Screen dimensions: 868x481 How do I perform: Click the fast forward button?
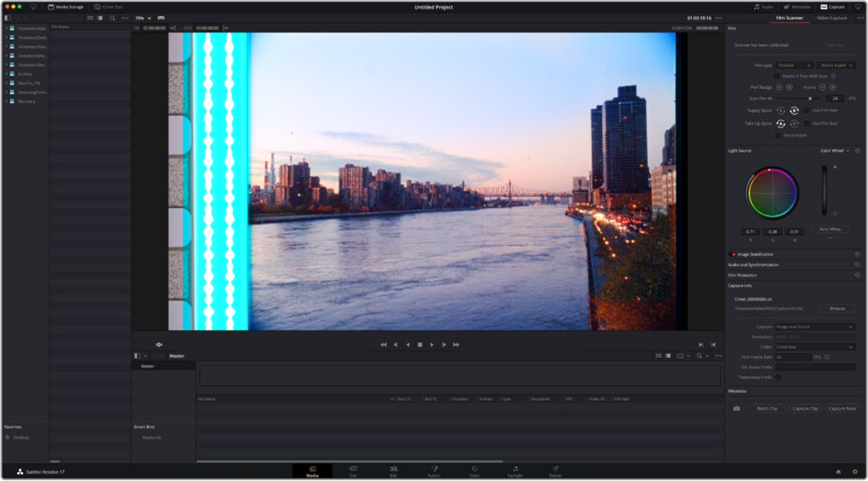point(456,345)
